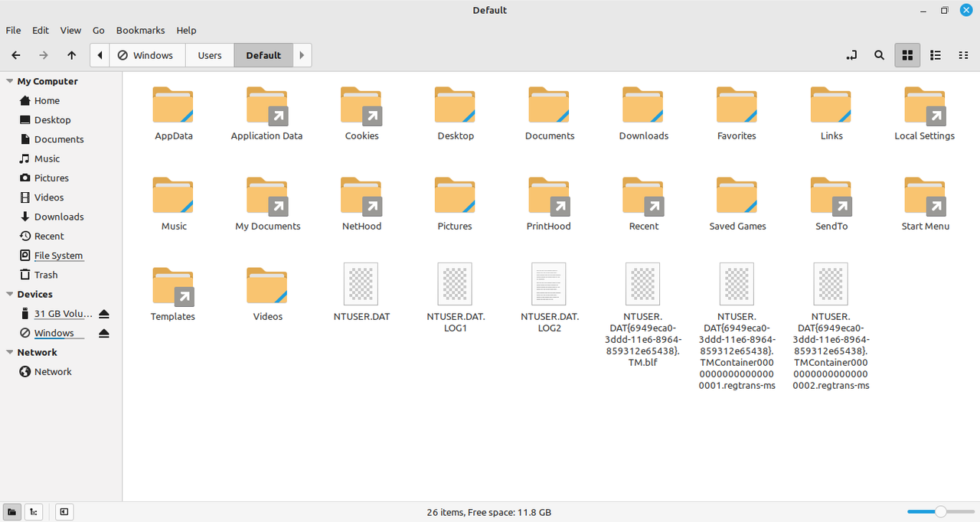Show later path segments with the right chevron
The height and width of the screenshot is (522, 980).
pyautogui.click(x=302, y=55)
